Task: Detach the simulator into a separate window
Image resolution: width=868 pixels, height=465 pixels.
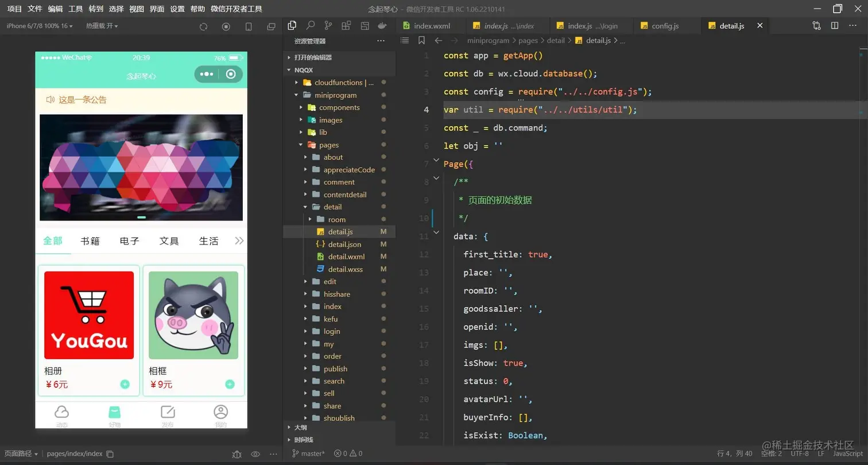Action: click(x=271, y=26)
